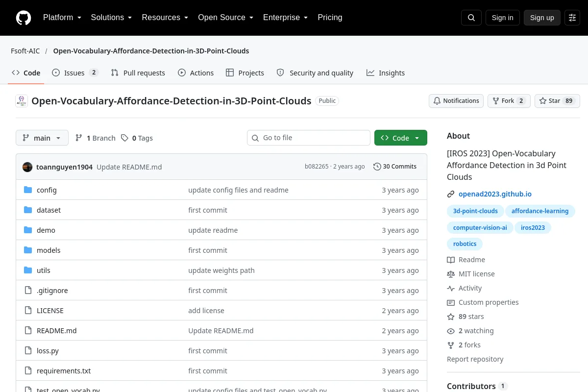This screenshot has width=588, height=392.
Task: Click the README.md file icon
Action: click(28, 331)
